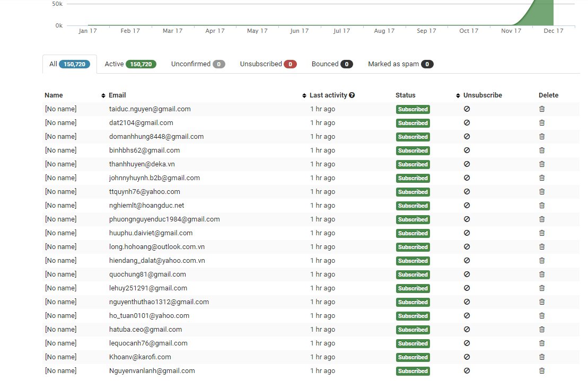Click Subscribed badge for Nguyenvanlanh@gmail.com

coord(413,371)
